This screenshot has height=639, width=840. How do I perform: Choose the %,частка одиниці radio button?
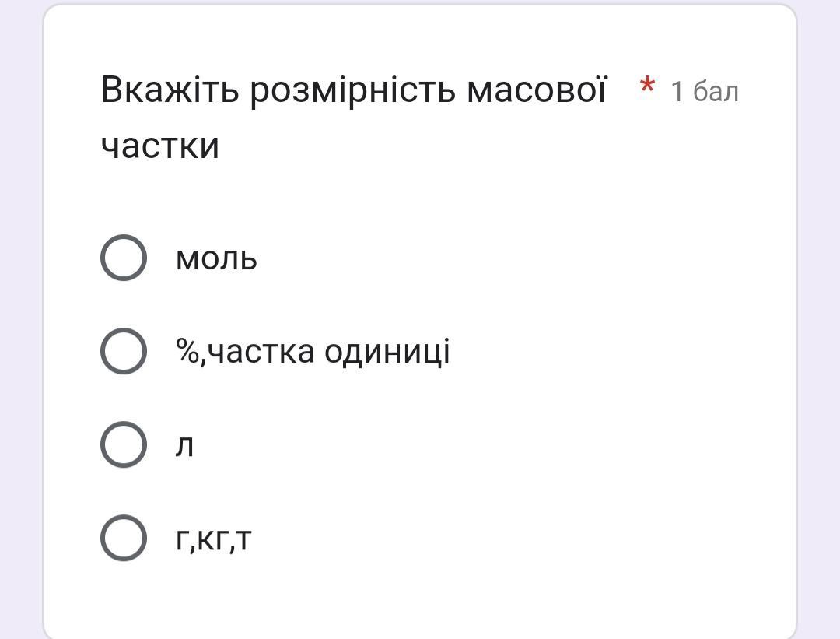point(124,351)
